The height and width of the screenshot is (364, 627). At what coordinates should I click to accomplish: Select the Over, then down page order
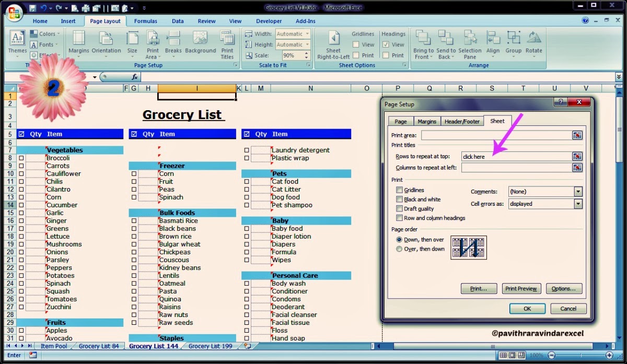click(x=399, y=248)
